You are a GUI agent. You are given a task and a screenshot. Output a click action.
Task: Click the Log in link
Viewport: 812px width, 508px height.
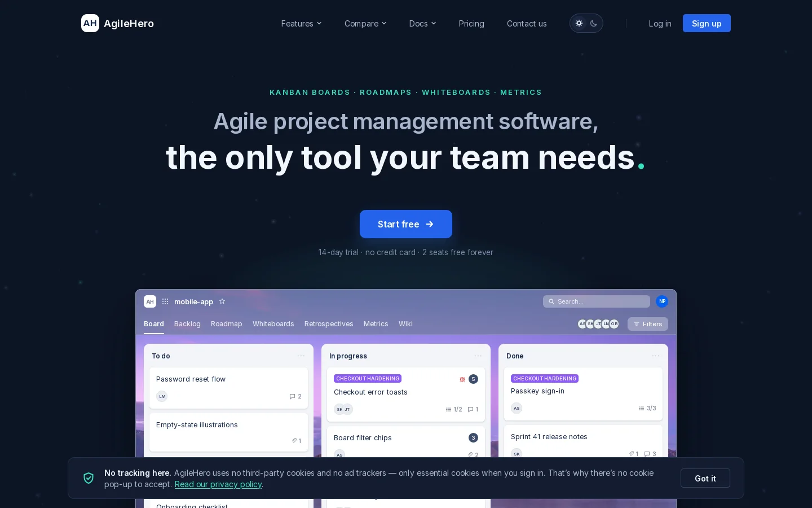click(x=660, y=23)
